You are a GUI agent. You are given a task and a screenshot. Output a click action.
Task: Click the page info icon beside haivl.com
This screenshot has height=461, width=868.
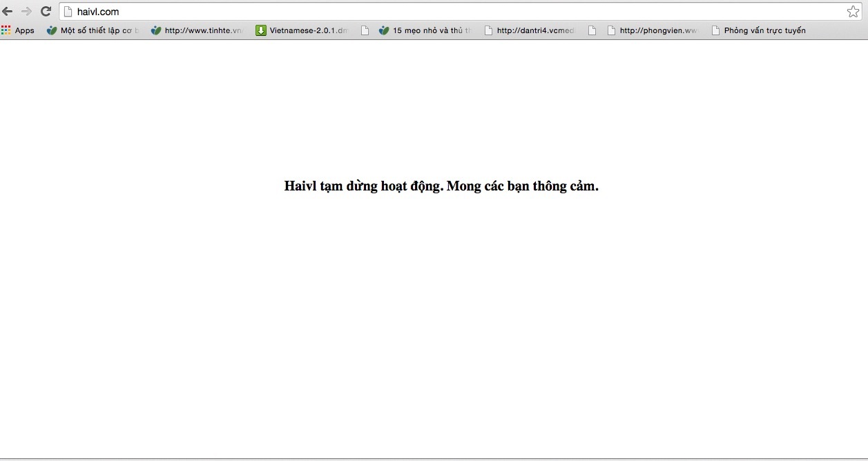pos(68,12)
